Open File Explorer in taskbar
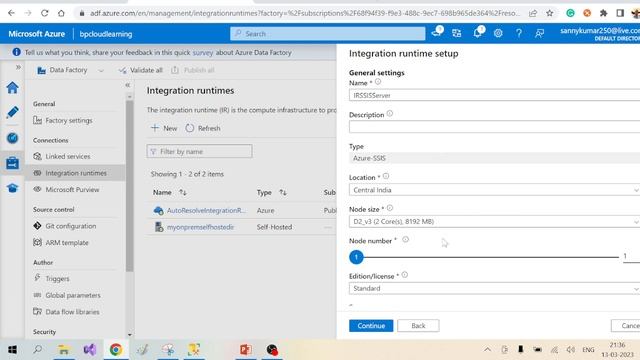Screen dimensions: 640x360 click(x=64, y=350)
